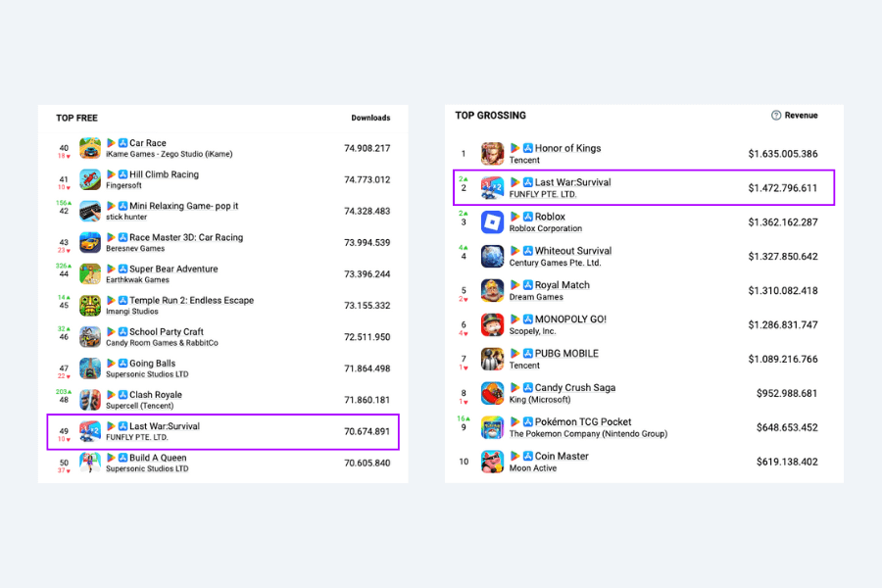Click the Revenue column header
This screenshot has width=882, height=588.
[801, 116]
